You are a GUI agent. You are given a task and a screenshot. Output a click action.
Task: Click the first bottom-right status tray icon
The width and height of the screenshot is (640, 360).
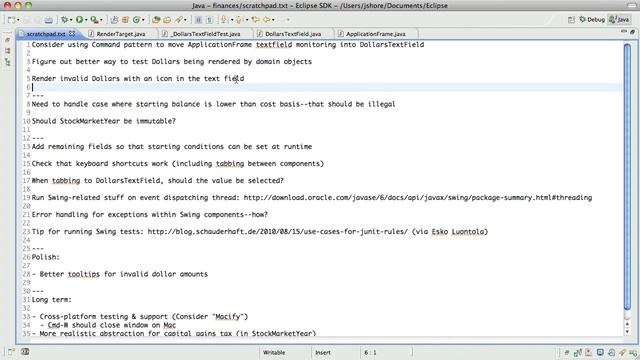(x=567, y=352)
